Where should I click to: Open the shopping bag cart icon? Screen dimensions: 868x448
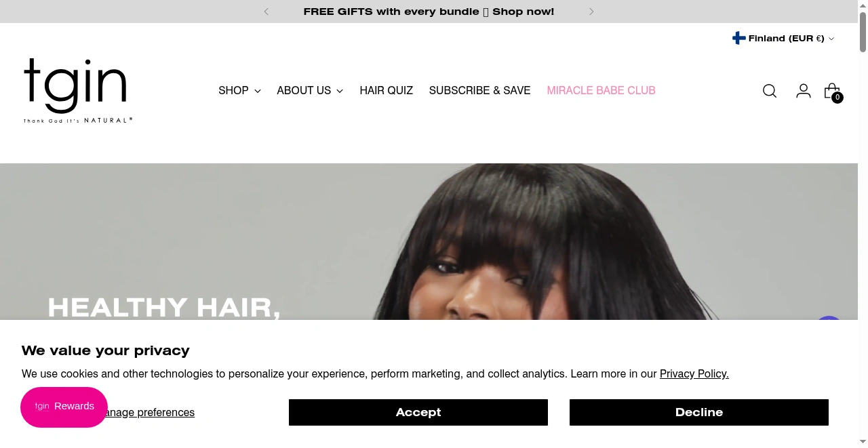pos(833,91)
